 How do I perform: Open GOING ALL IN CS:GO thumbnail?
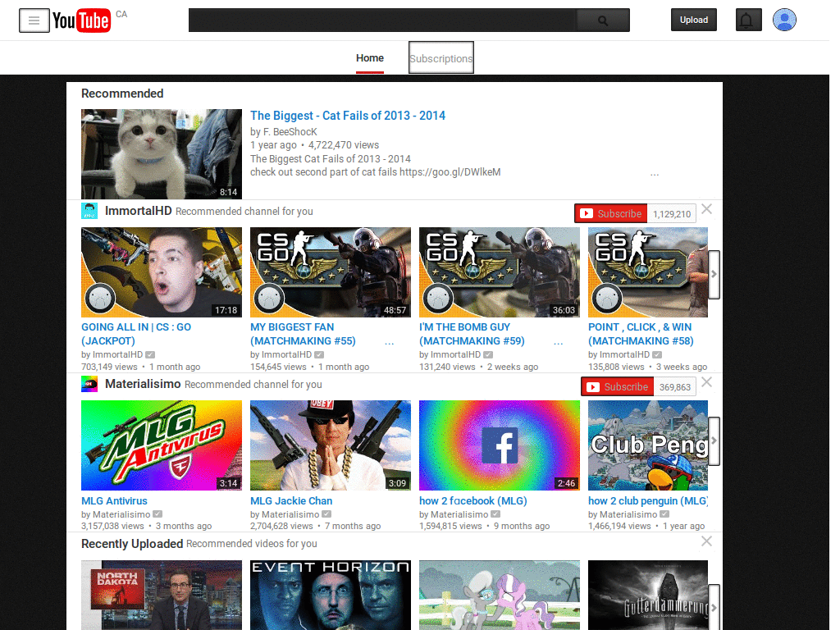162,272
